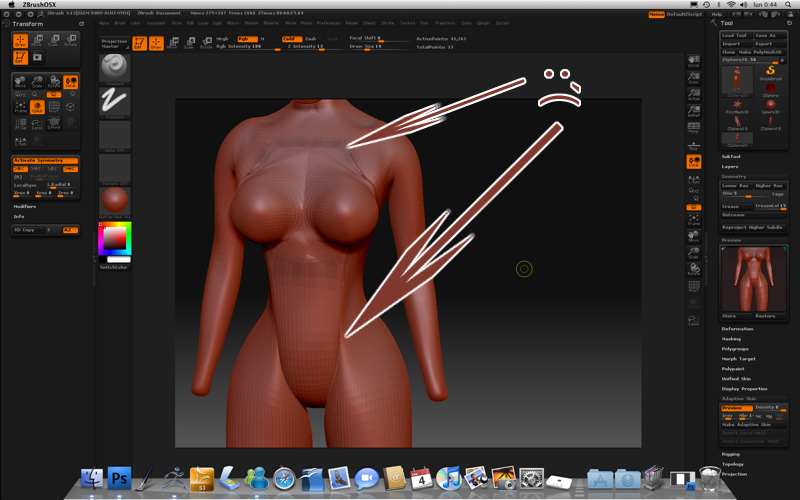Open the Stroke menu
This screenshot has width=800, height=500.
click(388, 23)
